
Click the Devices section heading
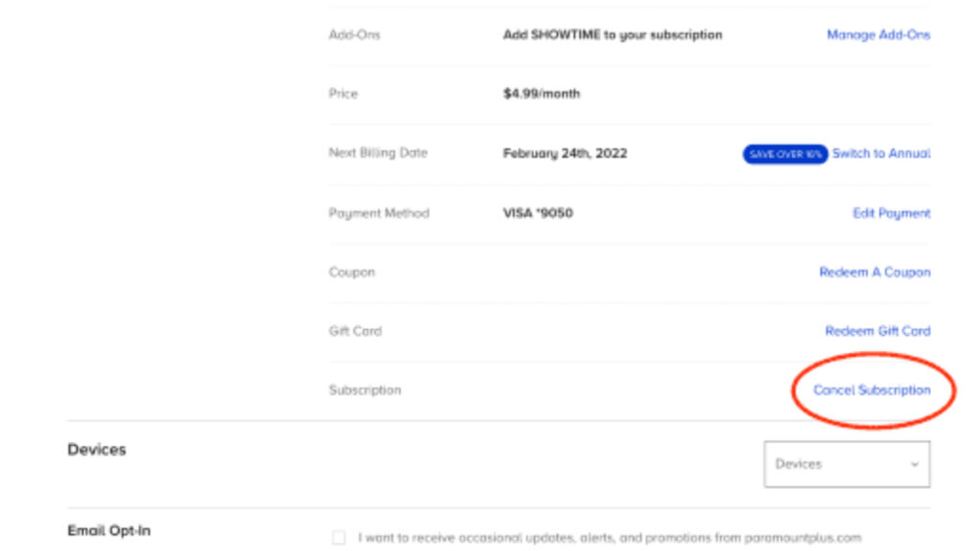coord(95,450)
